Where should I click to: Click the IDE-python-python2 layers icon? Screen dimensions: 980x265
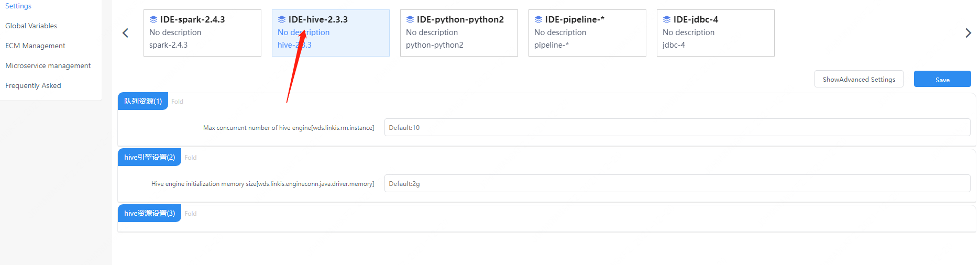tap(410, 19)
